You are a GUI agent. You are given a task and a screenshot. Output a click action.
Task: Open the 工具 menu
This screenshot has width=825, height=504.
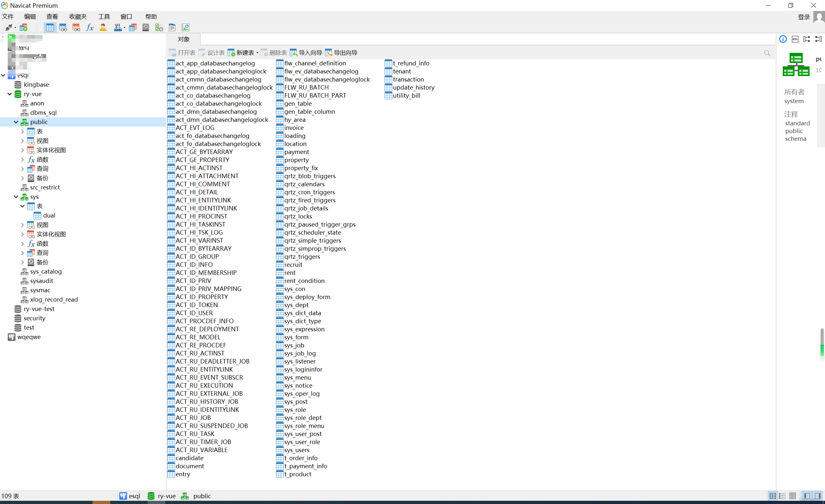tap(104, 16)
